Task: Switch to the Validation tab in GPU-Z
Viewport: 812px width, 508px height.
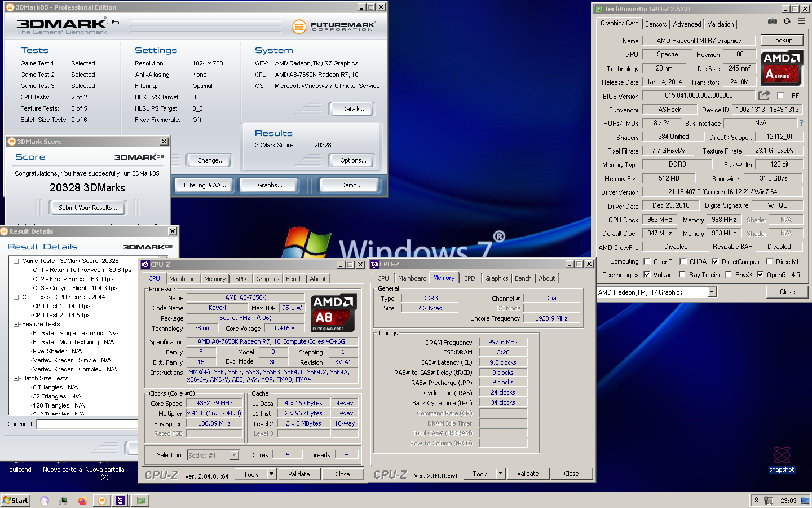Action: 721,24
